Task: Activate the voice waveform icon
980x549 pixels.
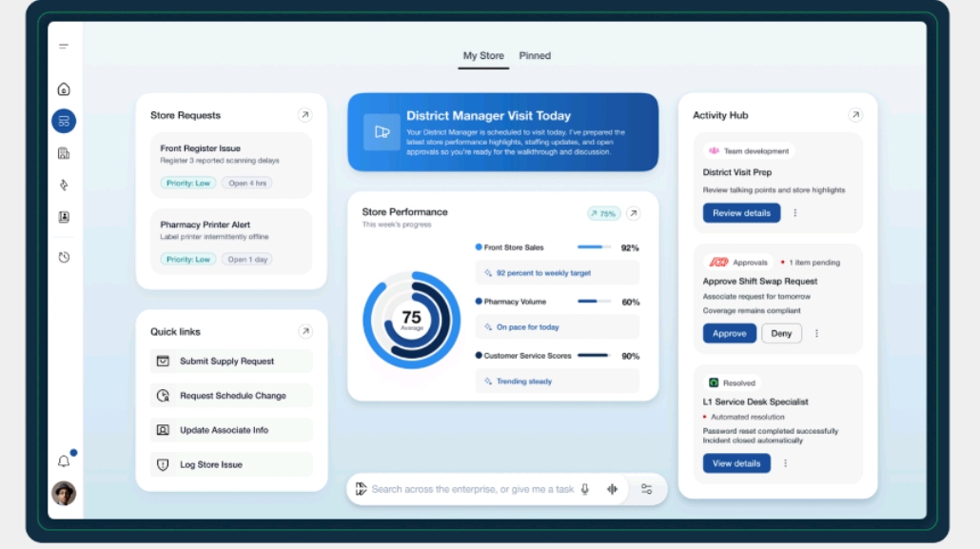Action: 612,489
